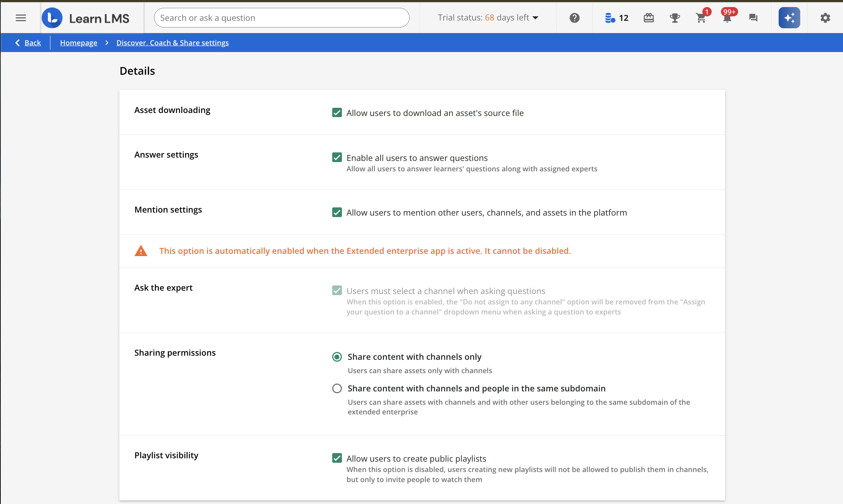This screenshot has height=504, width=843.
Task: Toggle Allow users to create public playlists
Action: tap(337, 458)
